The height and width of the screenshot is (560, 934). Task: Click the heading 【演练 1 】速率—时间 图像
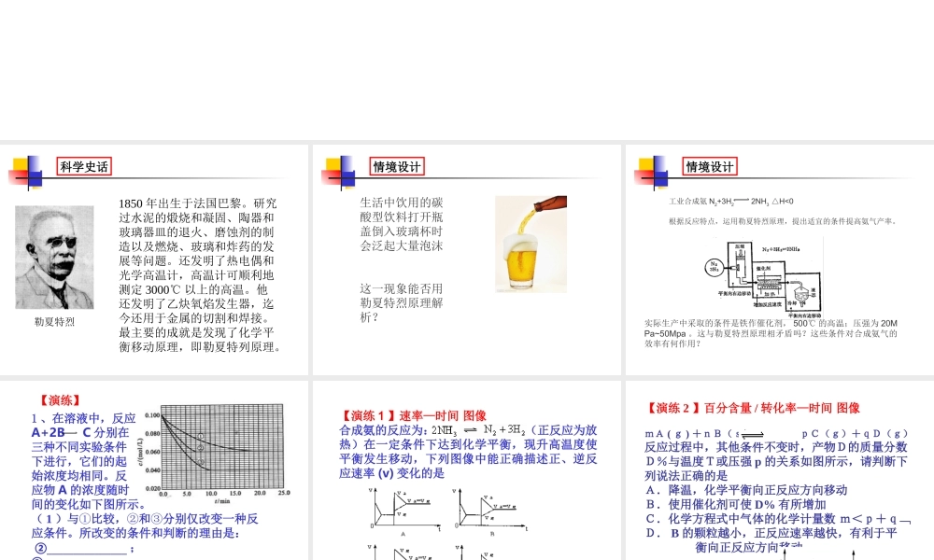coord(413,415)
